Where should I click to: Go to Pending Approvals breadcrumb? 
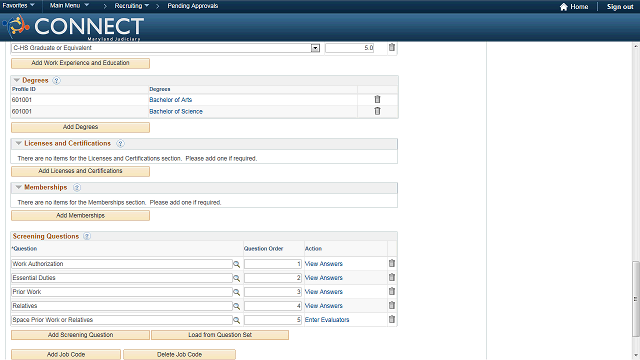coord(193,6)
